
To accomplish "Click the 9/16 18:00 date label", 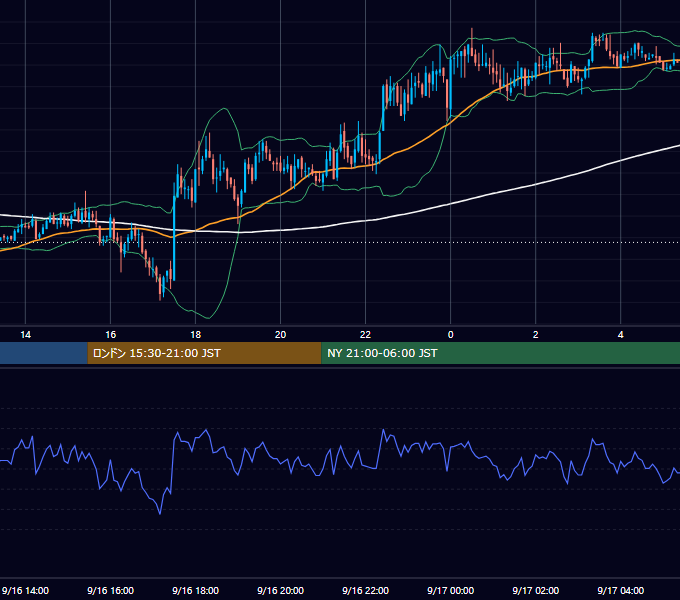I will [x=196, y=590].
